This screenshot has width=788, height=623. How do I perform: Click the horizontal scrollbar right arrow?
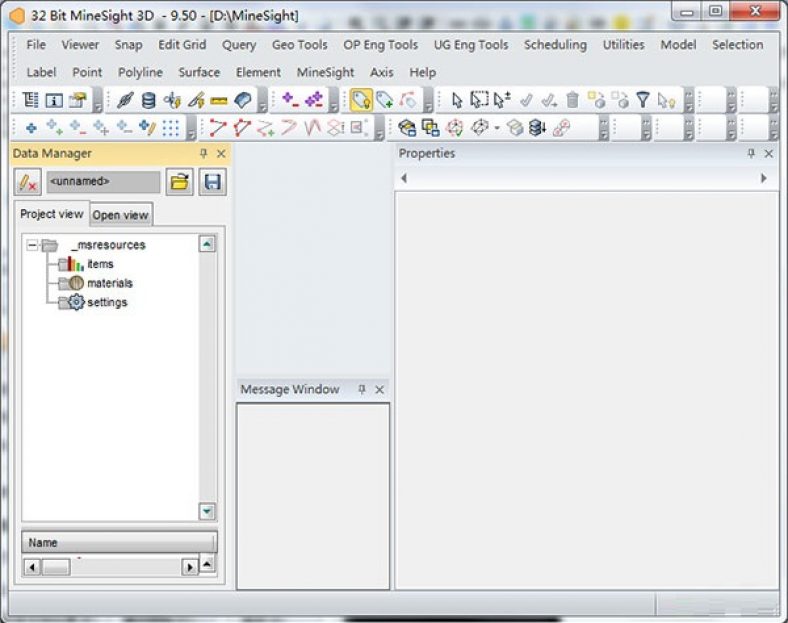[x=189, y=567]
